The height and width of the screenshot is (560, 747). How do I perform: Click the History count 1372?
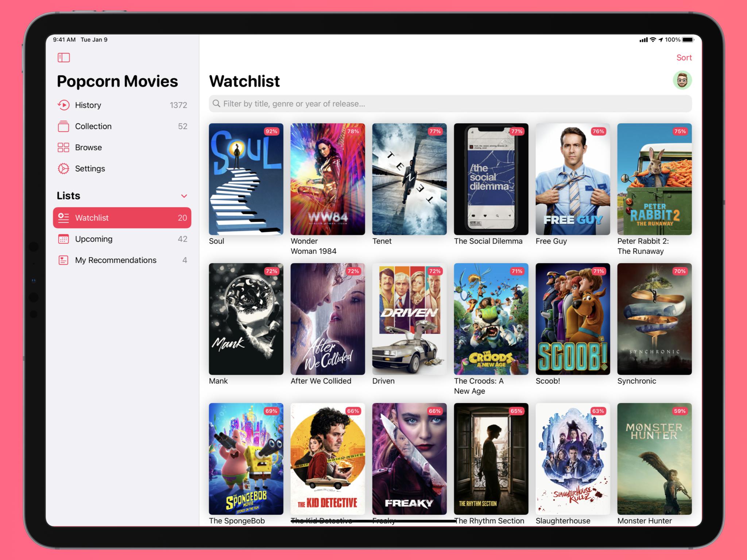click(178, 105)
